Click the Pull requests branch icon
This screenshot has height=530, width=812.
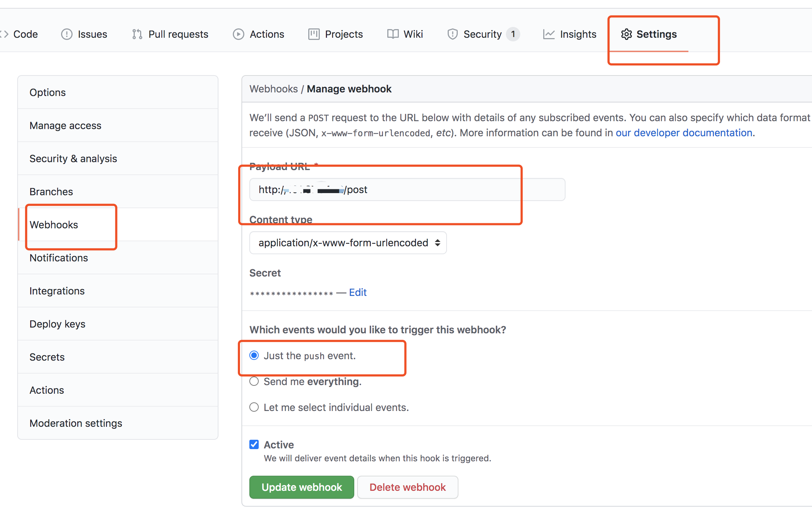pos(137,34)
